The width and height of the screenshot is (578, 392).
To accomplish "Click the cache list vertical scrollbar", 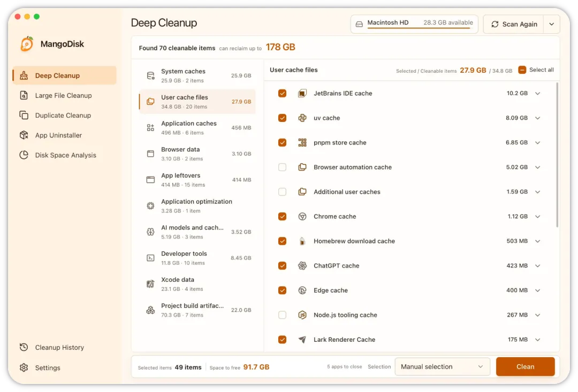I will point(557,155).
